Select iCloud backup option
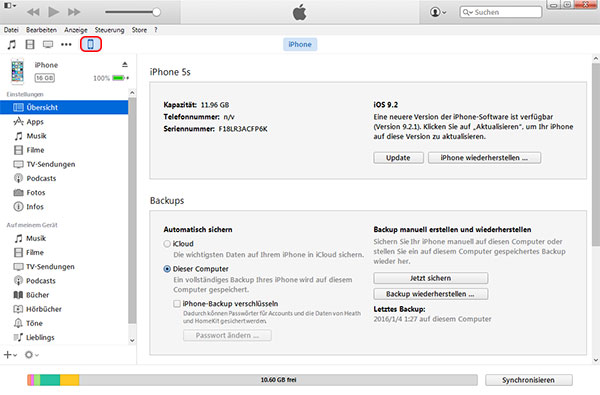The height and width of the screenshot is (395, 600). click(167, 244)
